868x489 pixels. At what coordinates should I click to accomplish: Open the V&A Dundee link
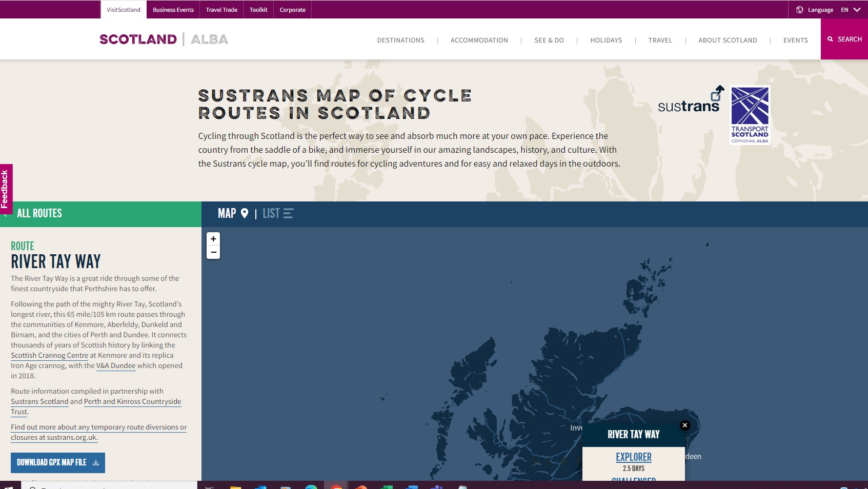pos(116,365)
